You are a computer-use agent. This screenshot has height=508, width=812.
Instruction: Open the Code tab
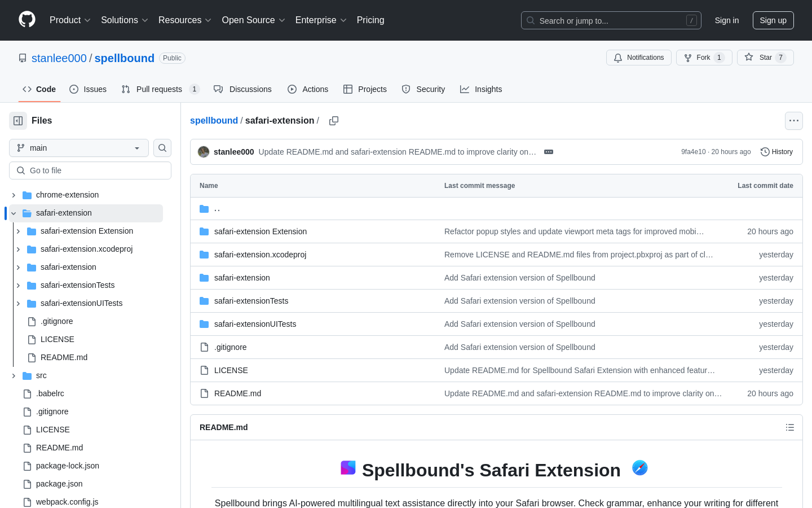(39, 89)
